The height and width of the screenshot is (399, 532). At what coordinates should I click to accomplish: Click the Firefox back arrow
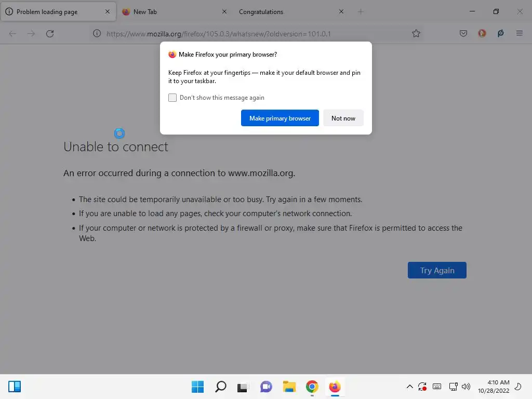[12, 34]
